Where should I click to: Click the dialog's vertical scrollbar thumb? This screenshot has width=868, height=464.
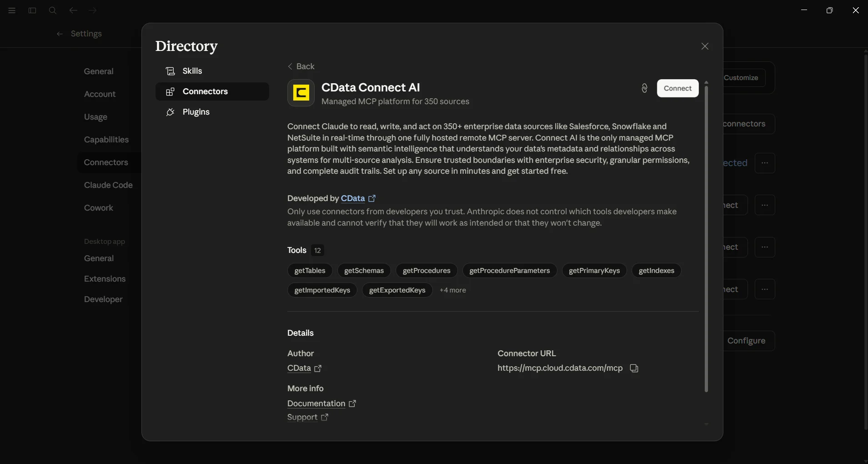pyautogui.click(x=706, y=238)
